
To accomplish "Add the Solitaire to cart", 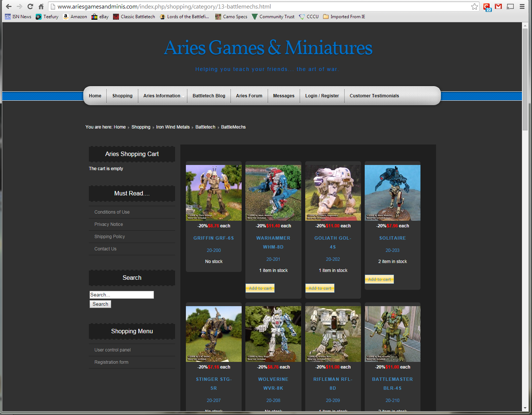I will click(379, 279).
